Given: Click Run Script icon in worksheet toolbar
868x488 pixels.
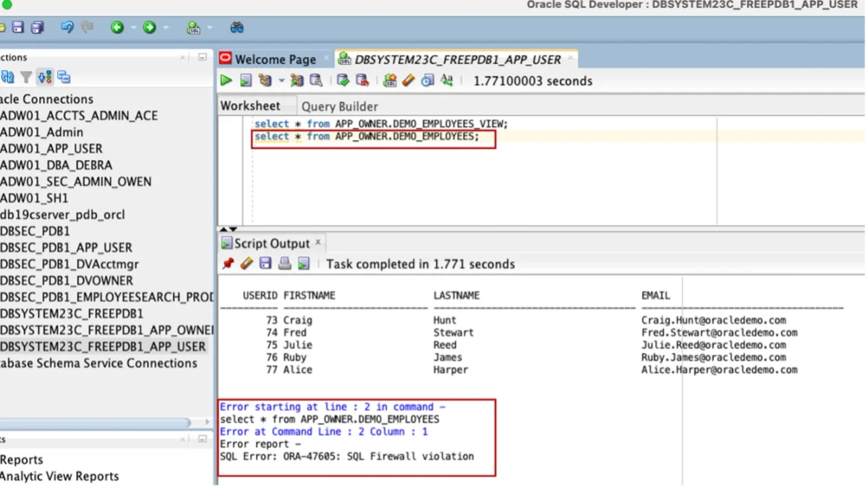Looking at the screenshot, I should [x=246, y=80].
